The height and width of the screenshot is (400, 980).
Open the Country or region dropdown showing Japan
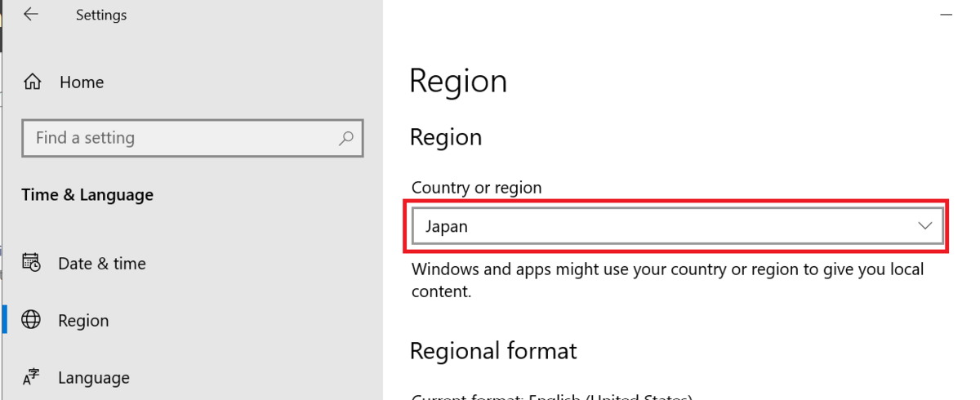tap(678, 226)
